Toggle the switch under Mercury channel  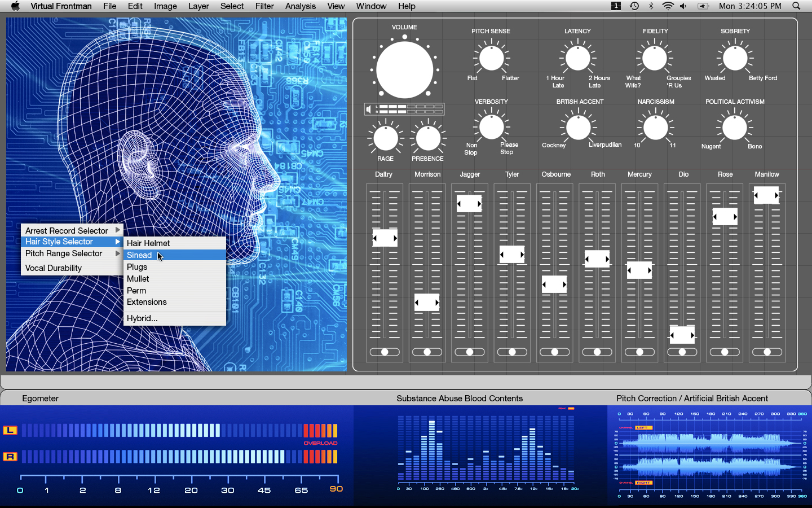pyautogui.click(x=640, y=352)
